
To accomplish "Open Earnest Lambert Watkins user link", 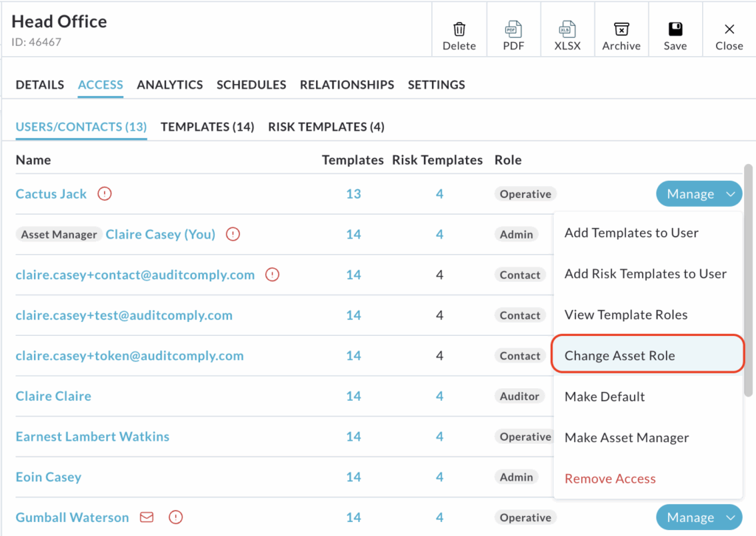I will [92, 436].
